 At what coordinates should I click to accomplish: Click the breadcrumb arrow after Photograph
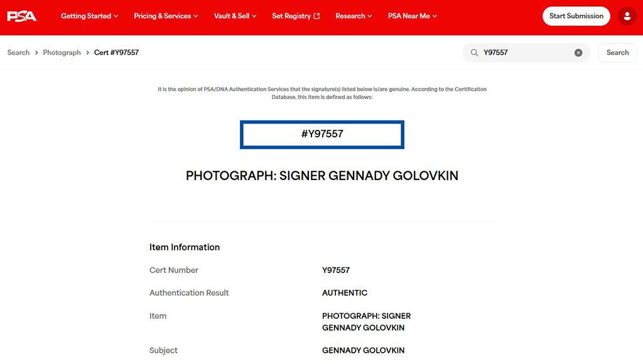pos(87,53)
